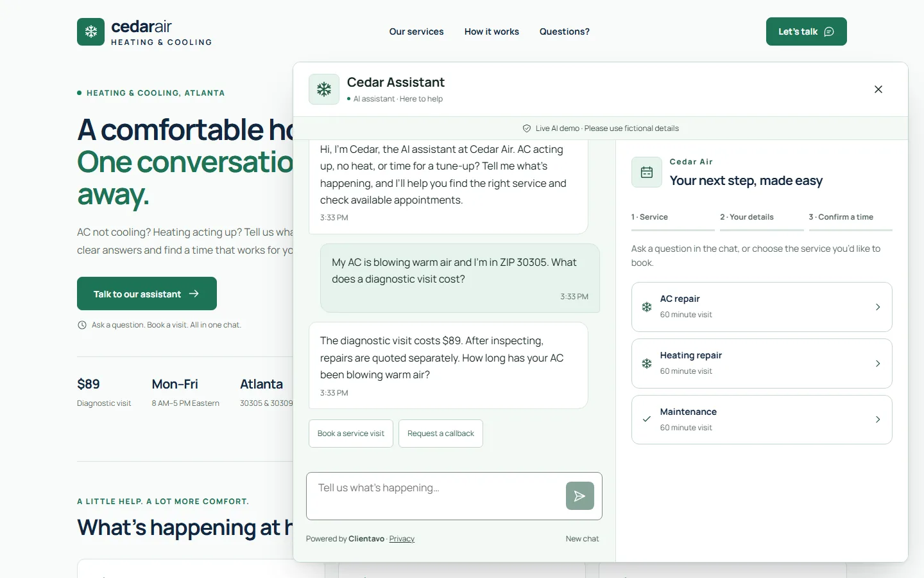This screenshot has width=924, height=578.
Task: Expand the AC repair service chevron
Action: [878, 307]
